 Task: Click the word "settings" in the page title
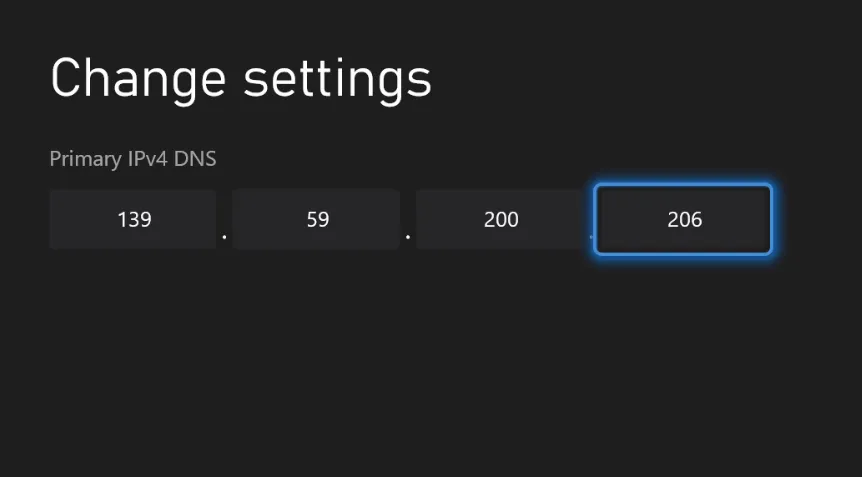337,77
